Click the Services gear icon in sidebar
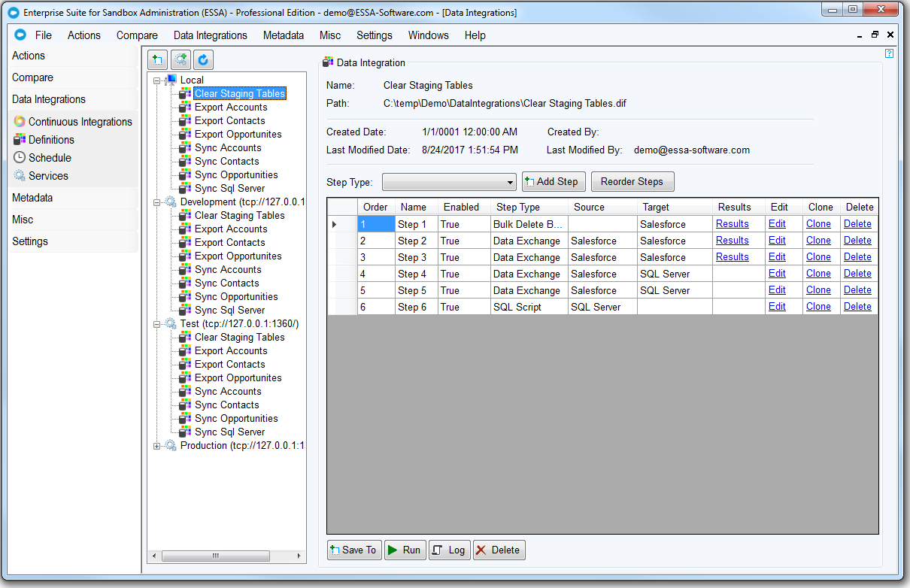The width and height of the screenshot is (910, 588). (20, 176)
